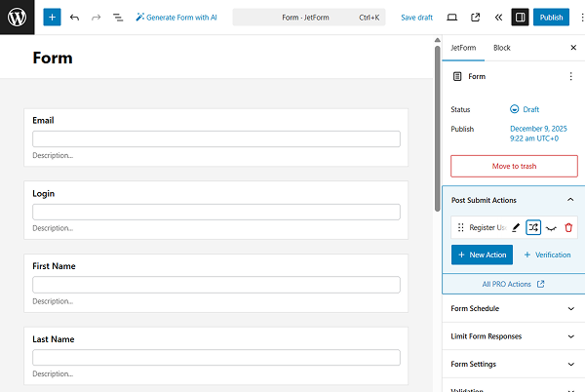The image size is (585, 392).
Task: Open the document overview list view
Action: pyautogui.click(x=118, y=18)
